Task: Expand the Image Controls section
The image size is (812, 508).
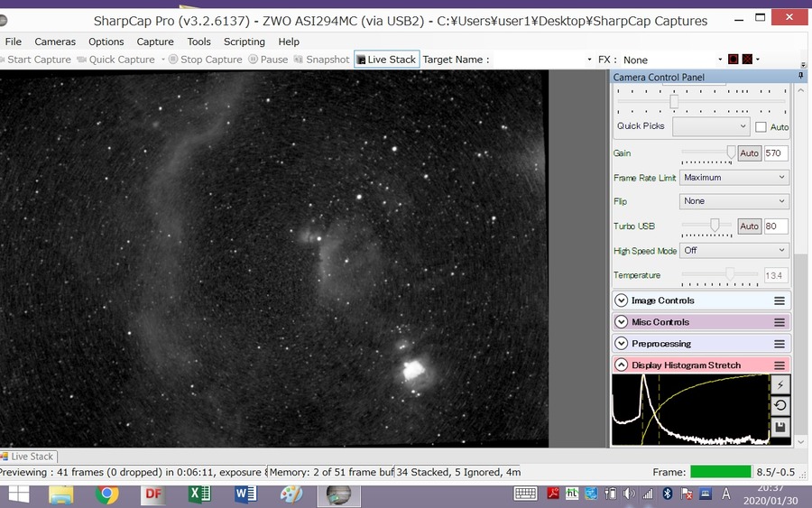Action: click(621, 300)
